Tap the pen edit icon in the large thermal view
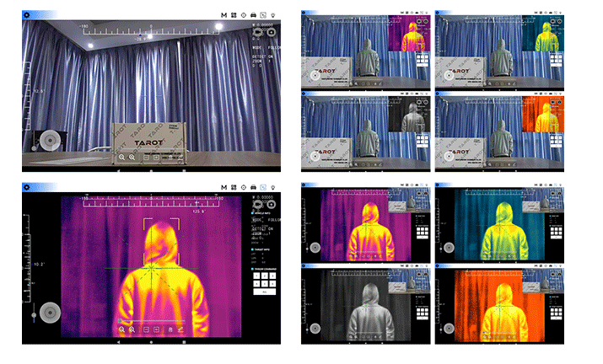Screen dimensions: 603x364 click(180, 329)
